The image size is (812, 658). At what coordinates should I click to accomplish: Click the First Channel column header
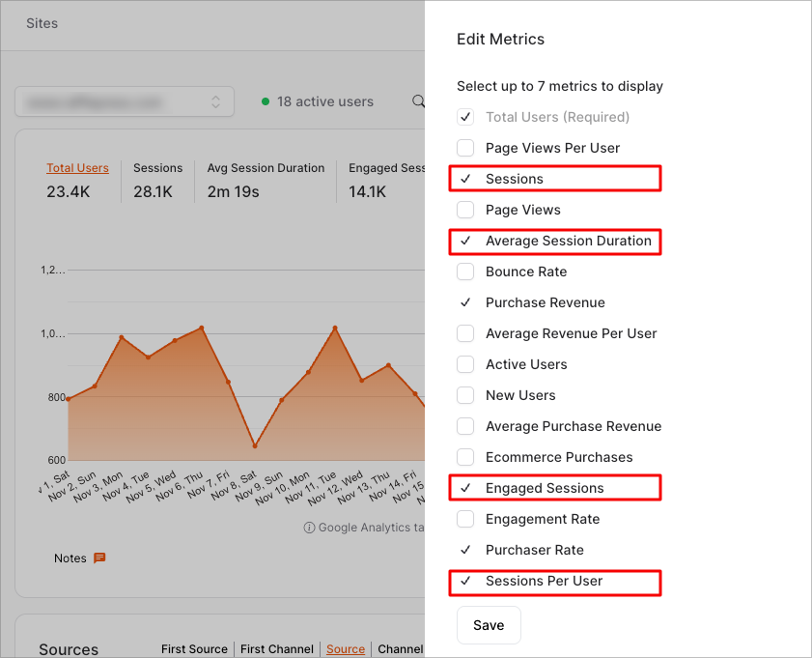(x=276, y=648)
